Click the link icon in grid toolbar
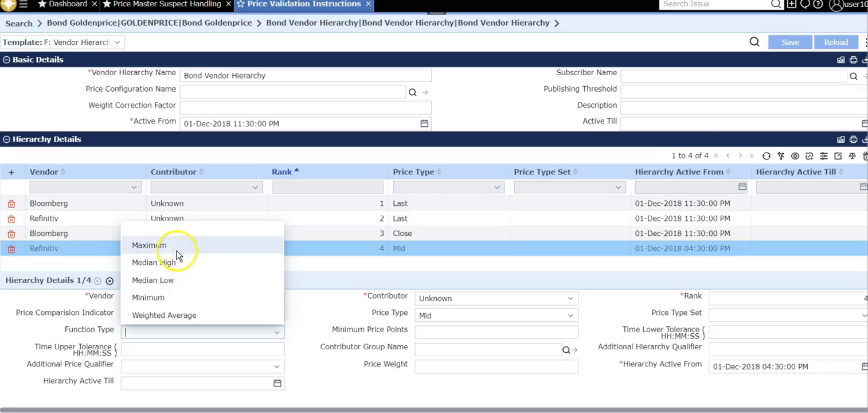 (x=810, y=156)
